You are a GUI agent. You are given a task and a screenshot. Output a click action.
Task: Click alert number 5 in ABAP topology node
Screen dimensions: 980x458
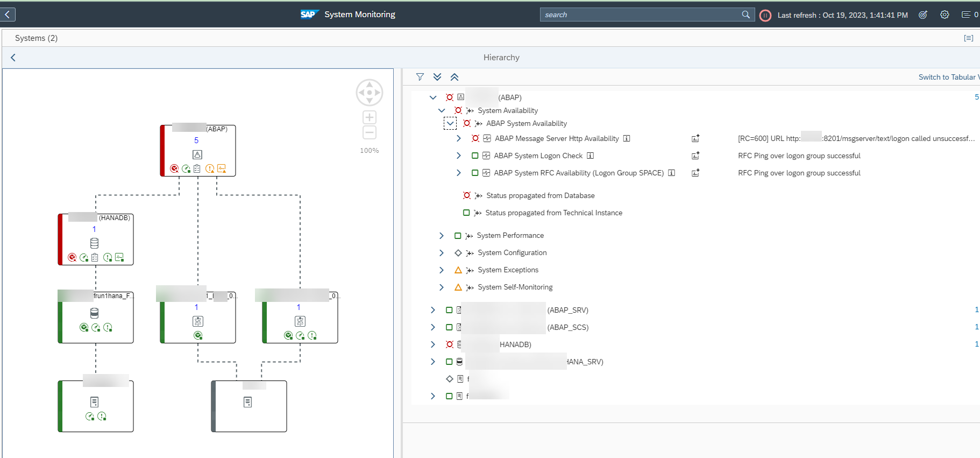196,140
